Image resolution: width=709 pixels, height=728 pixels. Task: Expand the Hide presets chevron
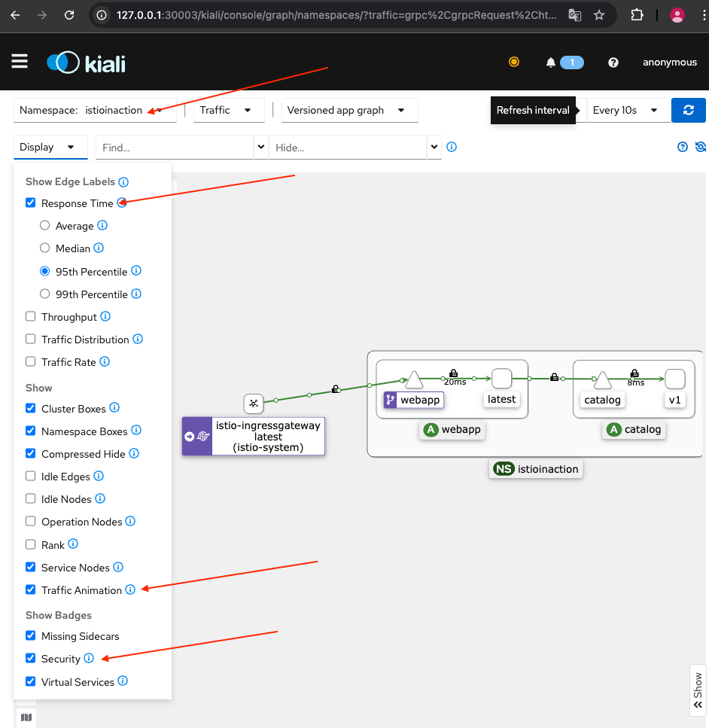(x=434, y=147)
